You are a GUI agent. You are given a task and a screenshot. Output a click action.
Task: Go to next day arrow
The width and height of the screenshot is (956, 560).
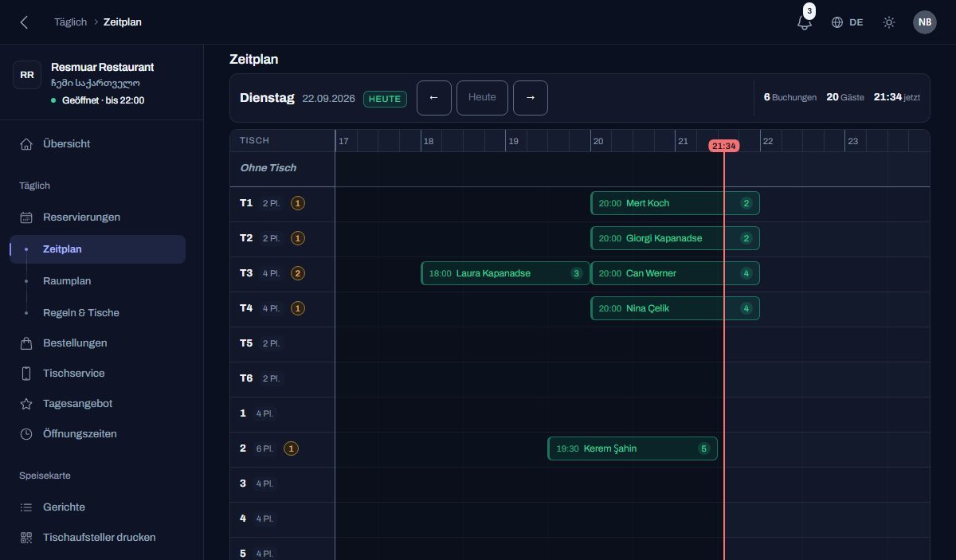click(531, 98)
